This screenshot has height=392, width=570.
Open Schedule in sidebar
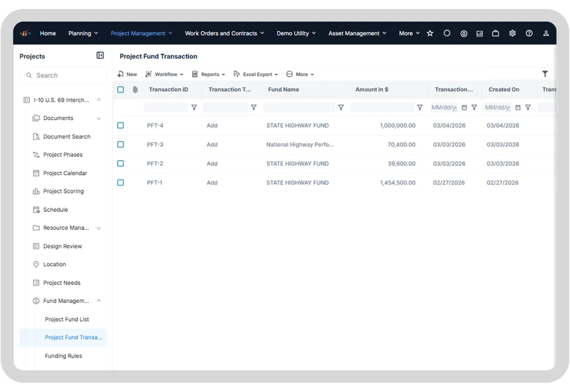(x=56, y=210)
